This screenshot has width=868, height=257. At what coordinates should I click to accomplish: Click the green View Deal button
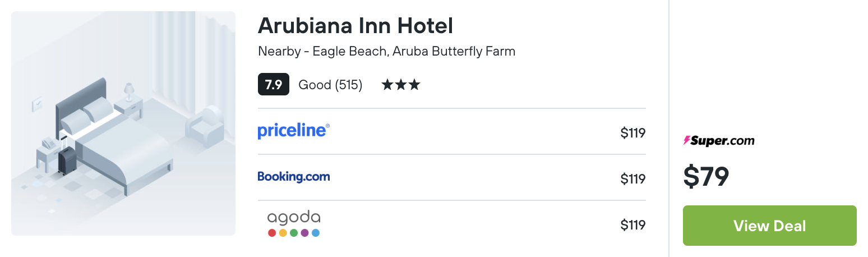769,226
